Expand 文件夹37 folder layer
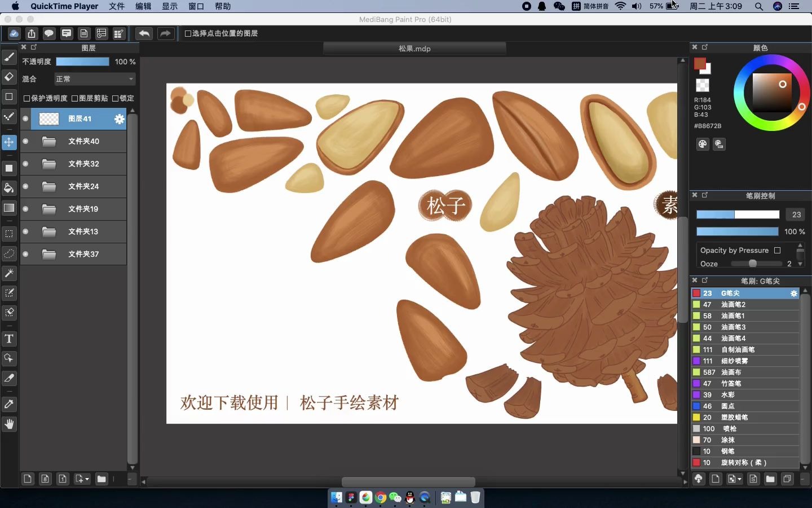This screenshot has height=508, width=812. [49, 254]
